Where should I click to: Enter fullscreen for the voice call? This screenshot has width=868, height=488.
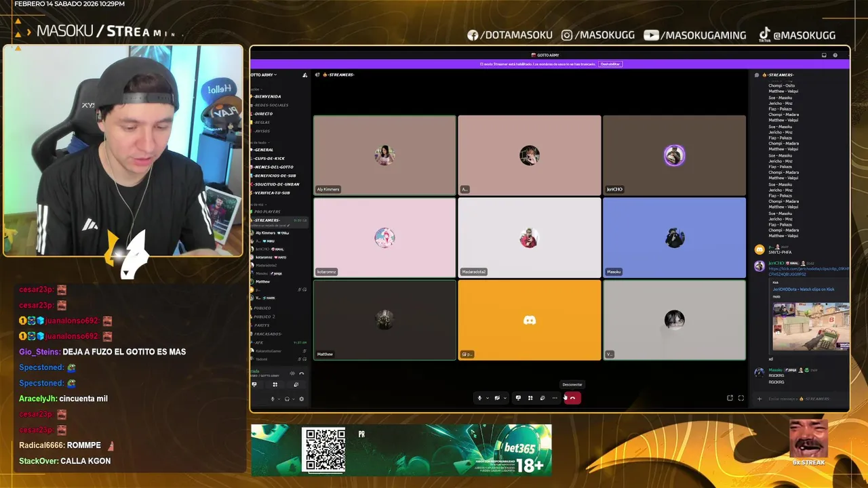741,398
